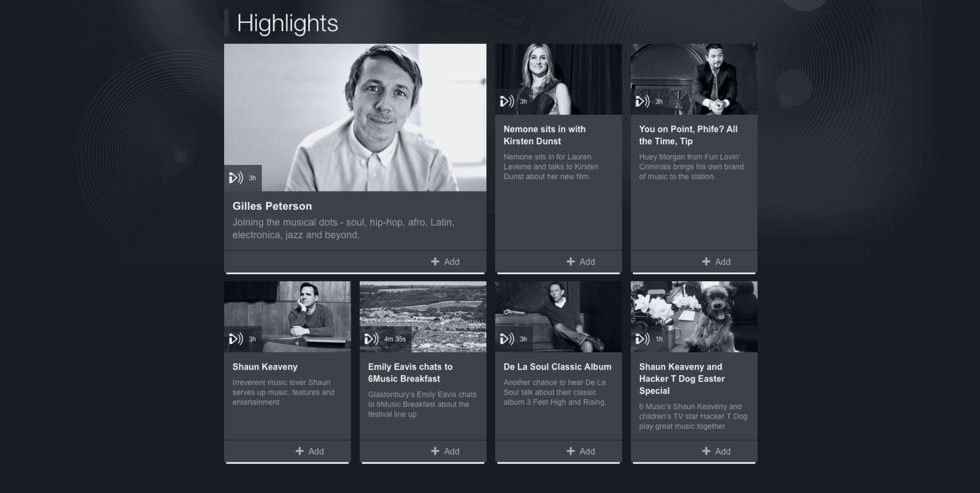Click 'Irreverent music lover Shaun' description

click(283, 392)
